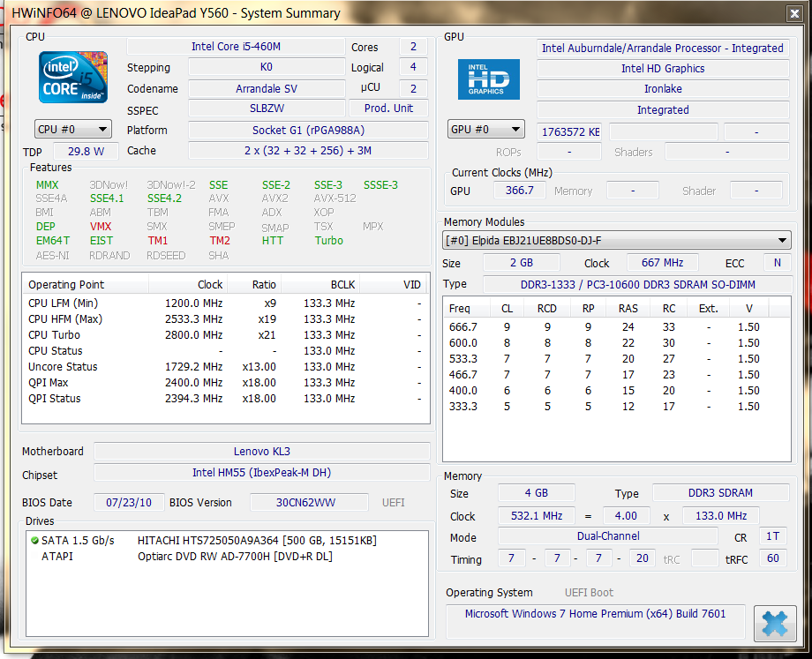This screenshot has height=659, width=812.
Task: Click the Prod. Unit field
Action: [388, 109]
